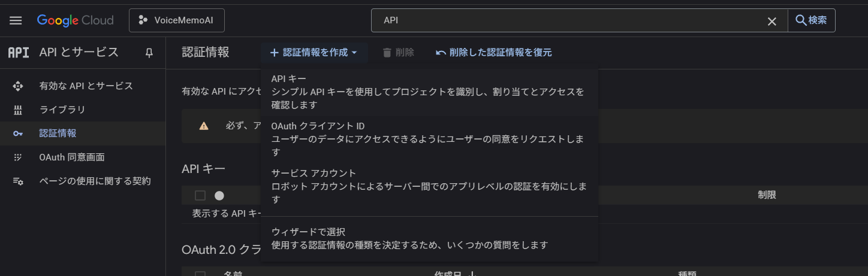Select API キー from the menu
This screenshot has height=276, width=868.
pos(429,92)
